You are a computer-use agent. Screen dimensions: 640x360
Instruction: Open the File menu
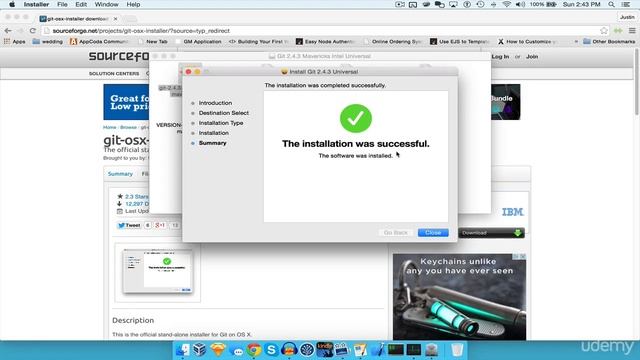coord(62,4)
